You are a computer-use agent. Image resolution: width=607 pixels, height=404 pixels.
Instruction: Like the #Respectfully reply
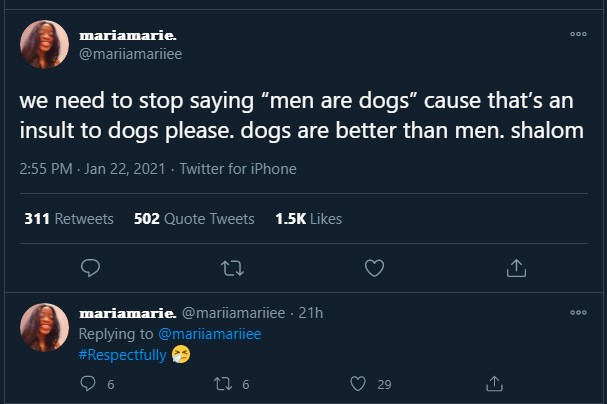358,383
